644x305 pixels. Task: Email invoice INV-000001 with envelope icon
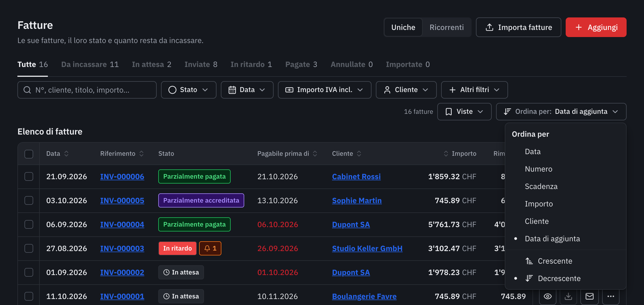click(x=590, y=296)
